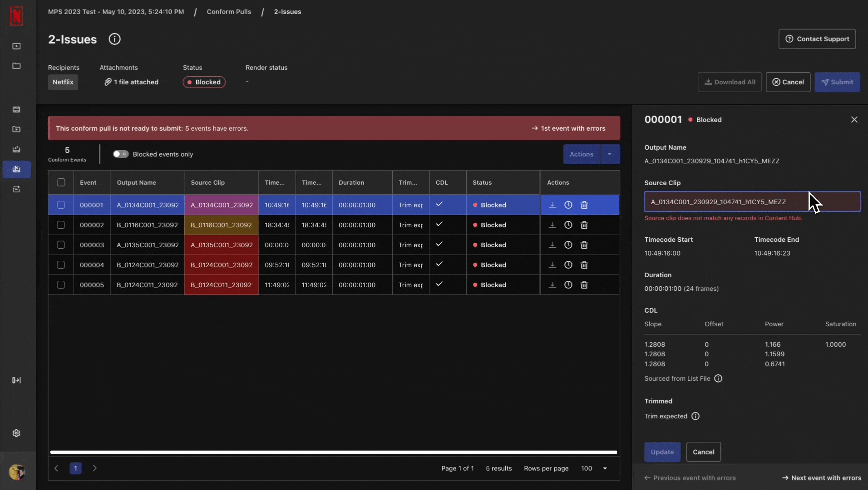Image resolution: width=868 pixels, height=490 pixels.
Task: Check the box for event 000001
Action: [x=61, y=205]
